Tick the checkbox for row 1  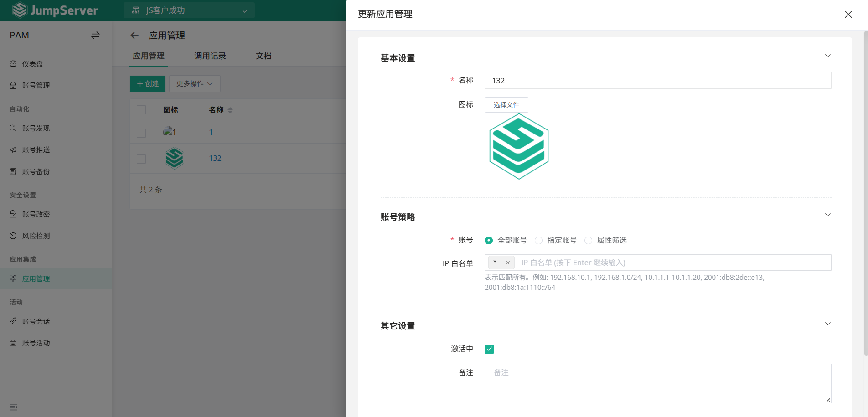[141, 133]
